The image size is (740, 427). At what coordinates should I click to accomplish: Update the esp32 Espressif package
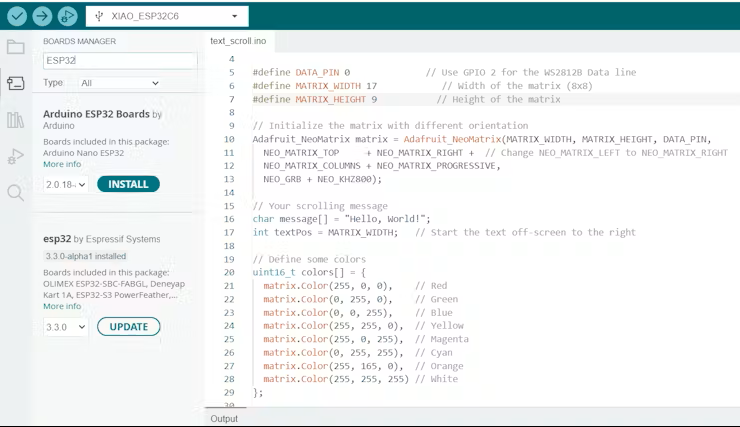coord(128,327)
